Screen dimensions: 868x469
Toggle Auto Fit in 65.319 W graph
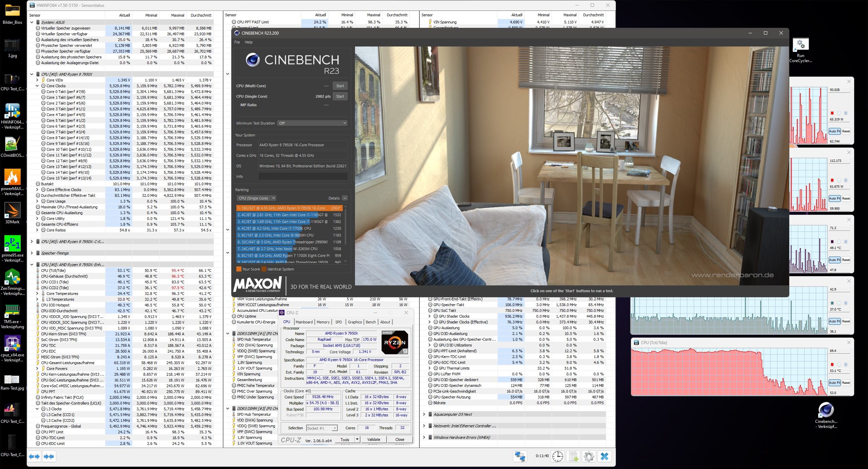[x=834, y=131]
